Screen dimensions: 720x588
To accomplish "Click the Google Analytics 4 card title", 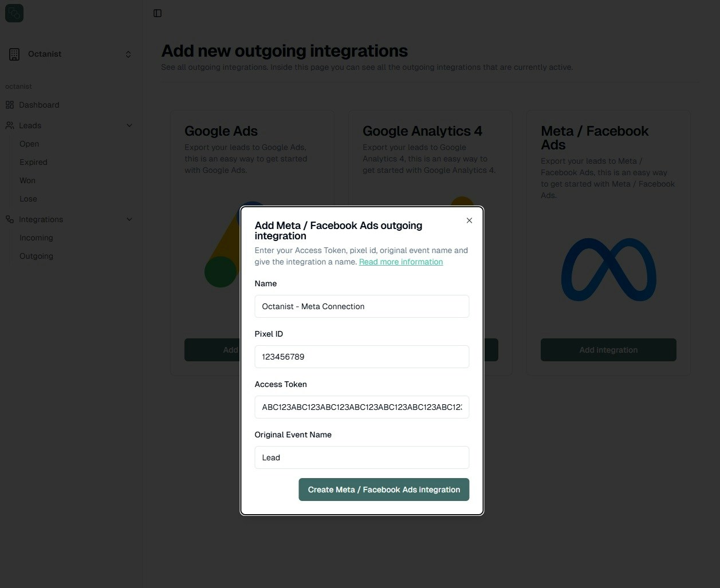I will 422,131.
